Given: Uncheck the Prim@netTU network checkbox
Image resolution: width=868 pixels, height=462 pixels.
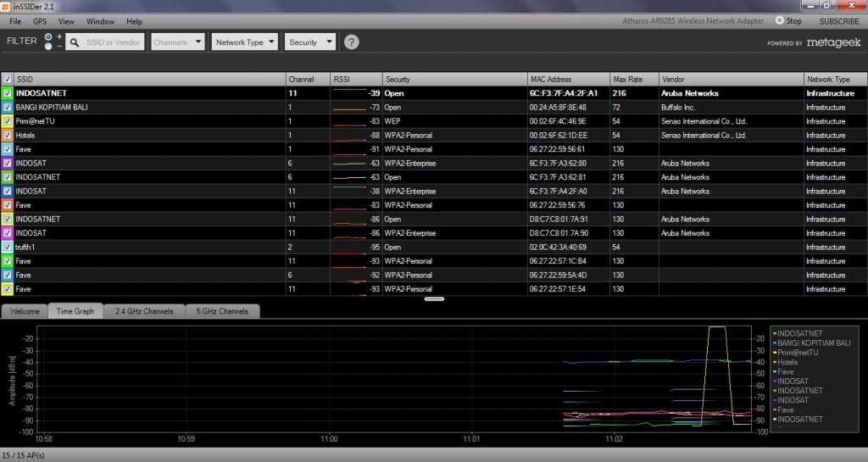Looking at the screenshot, I should pos(7,121).
